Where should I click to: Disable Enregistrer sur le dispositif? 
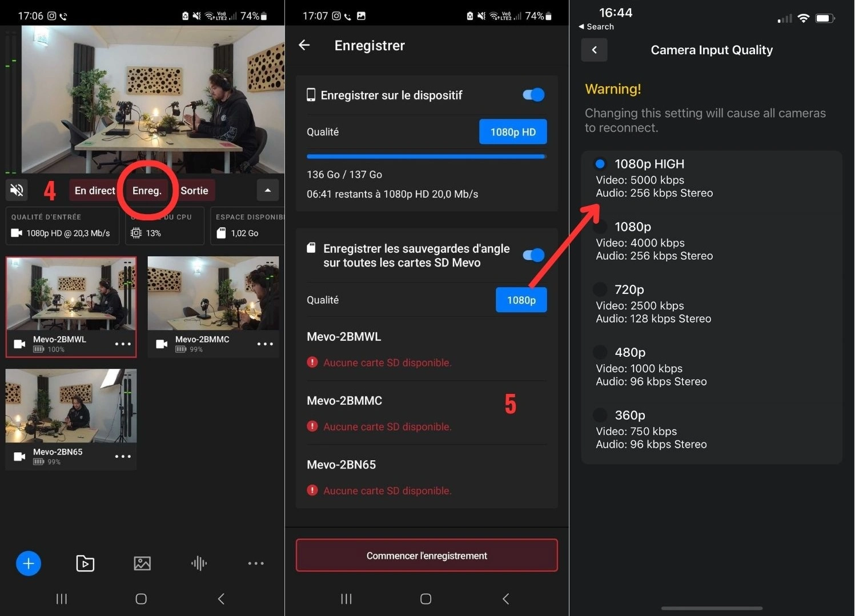click(x=532, y=95)
